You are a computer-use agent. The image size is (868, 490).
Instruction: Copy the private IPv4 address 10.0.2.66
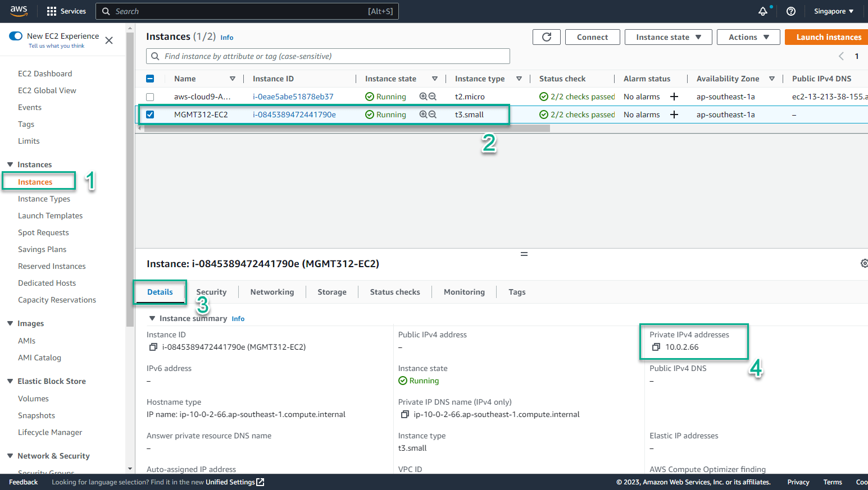click(656, 347)
